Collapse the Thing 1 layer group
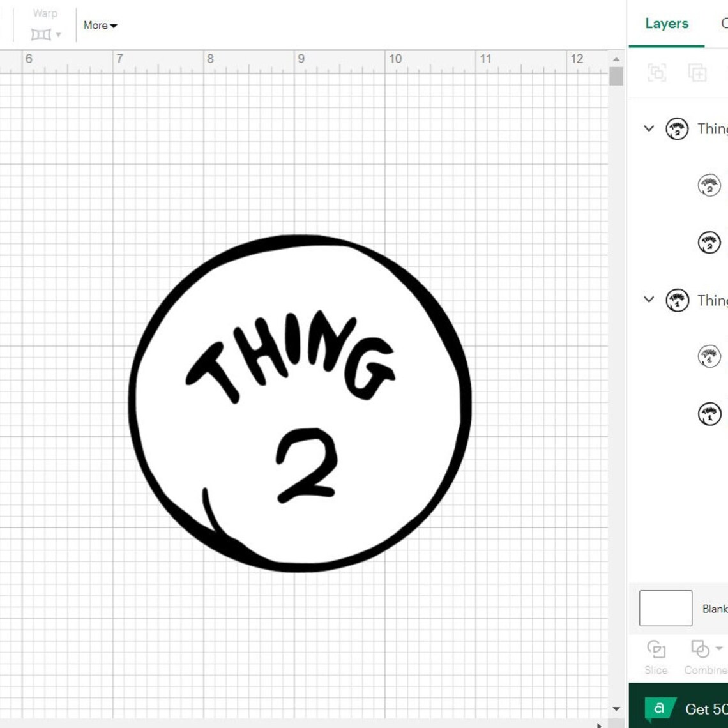This screenshot has width=728, height=728. 648,299
